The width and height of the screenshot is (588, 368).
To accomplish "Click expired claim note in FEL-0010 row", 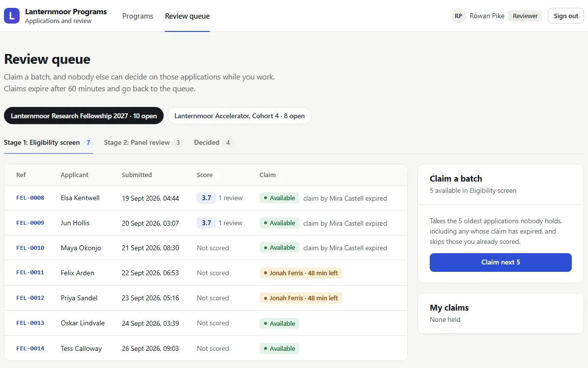I will 345,248.
